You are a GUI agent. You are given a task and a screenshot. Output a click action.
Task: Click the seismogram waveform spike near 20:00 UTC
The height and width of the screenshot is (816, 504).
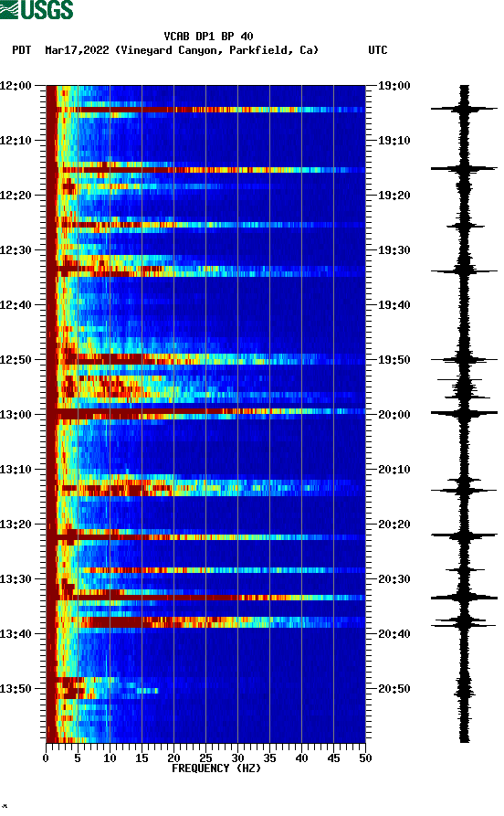click(x=464, y=413)
